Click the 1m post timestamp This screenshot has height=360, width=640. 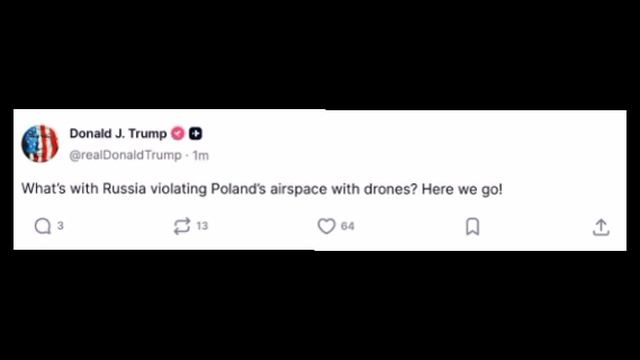tap(200, 156)
